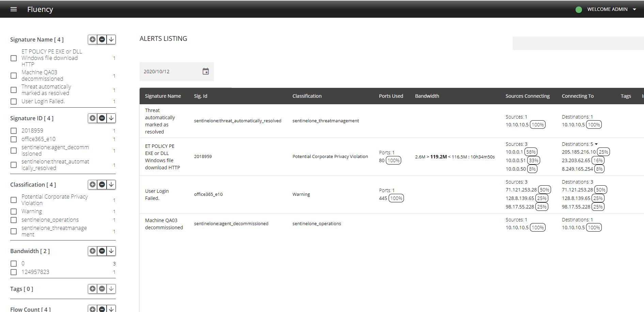Click the 58% badge next to 10.0.0.1
The image size is (644, 312).
click(531, 152)
